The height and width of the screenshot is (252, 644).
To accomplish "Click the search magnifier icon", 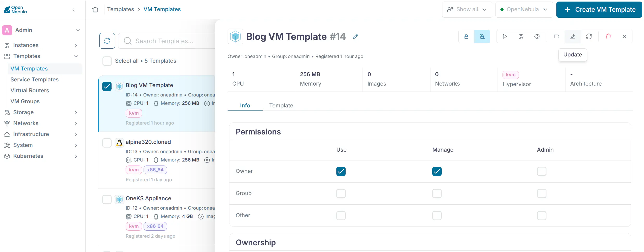I will pyautogui.click(x=127, y=41).
